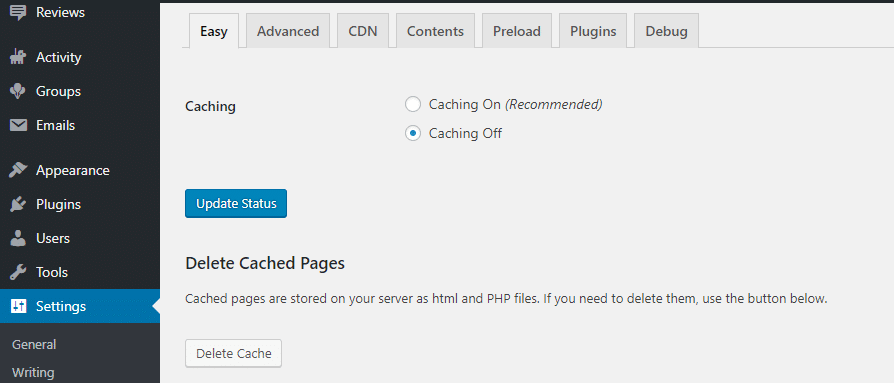Click the Groups icon in sidebar

pyautogui.click(x=18, y=91)
